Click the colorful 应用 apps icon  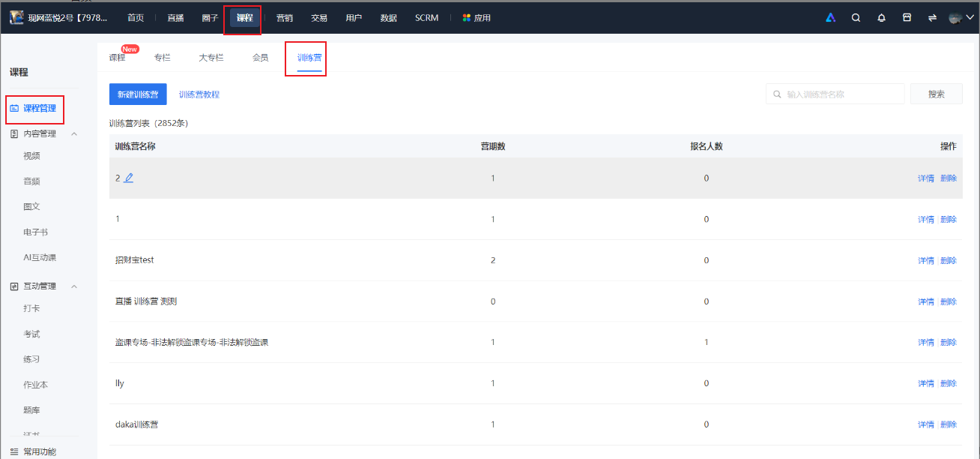pyautogui.click(x=467, y=18)
